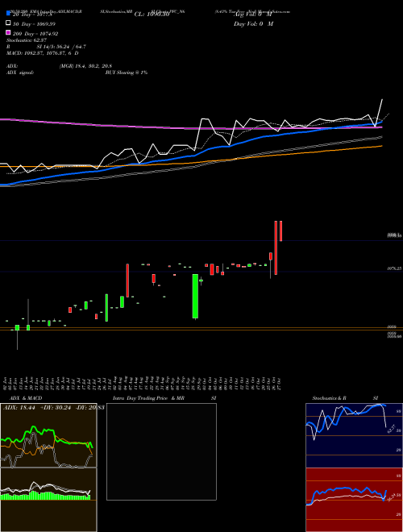Select the '50 Day = 1069.39' legend text
Viewport: 403px width, 532px height.
(x=34, y=24)
